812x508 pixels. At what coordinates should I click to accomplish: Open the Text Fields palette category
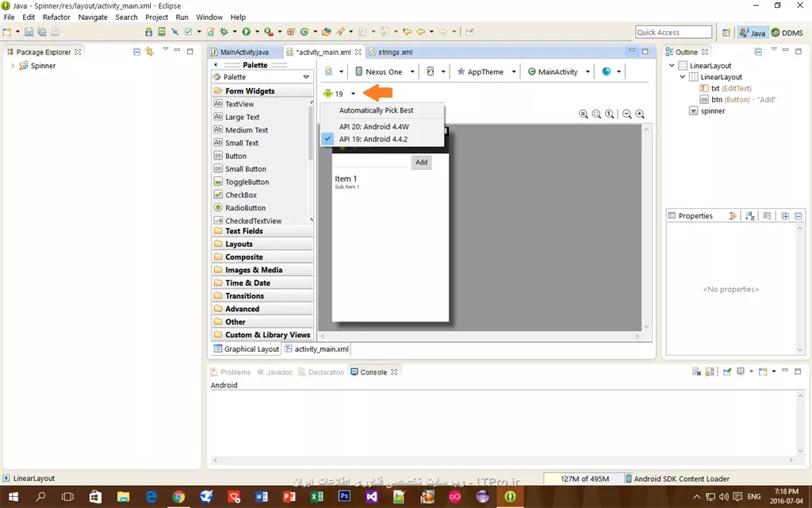[x=262, y=231]
